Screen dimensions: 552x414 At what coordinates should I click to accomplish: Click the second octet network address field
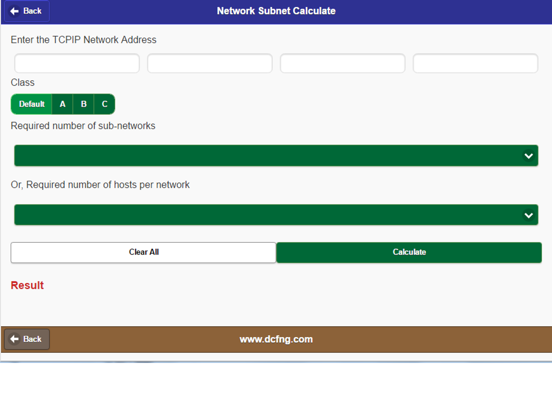[x=210, y=63]
